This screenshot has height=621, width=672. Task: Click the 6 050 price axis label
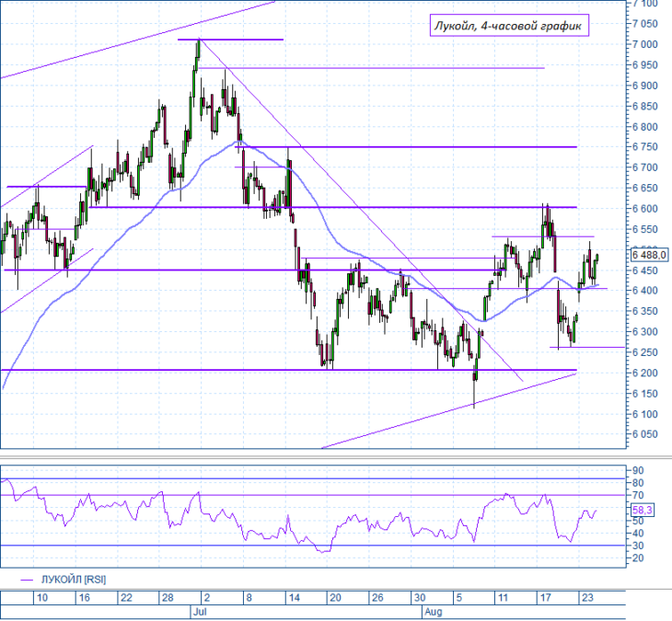[644, 434]
